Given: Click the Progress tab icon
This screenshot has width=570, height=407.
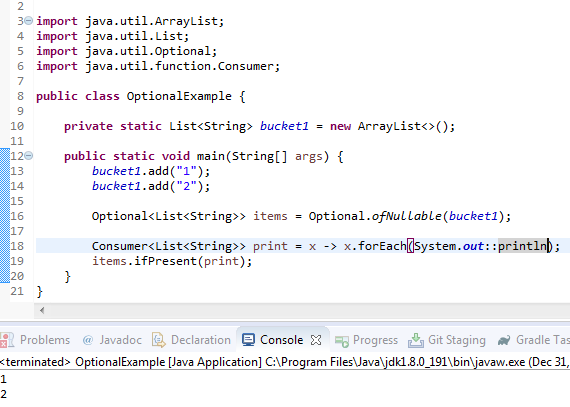Looking at the screenshot, I should tap(342, 341).
